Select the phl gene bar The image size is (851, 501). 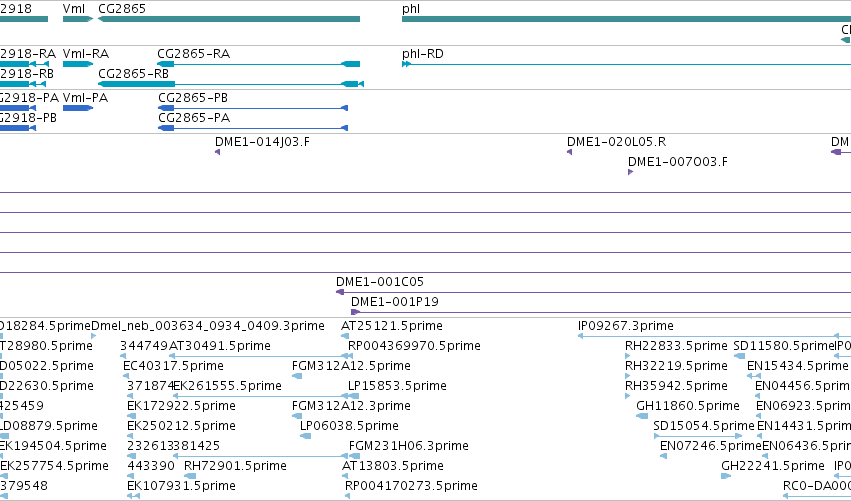click(x=626, y=19)
